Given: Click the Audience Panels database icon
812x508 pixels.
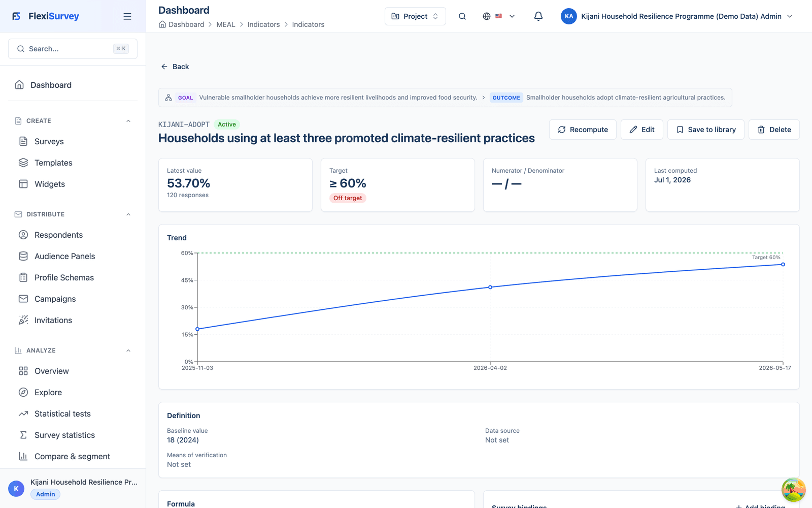Looking at the screenshot, I should coord(23,256).
